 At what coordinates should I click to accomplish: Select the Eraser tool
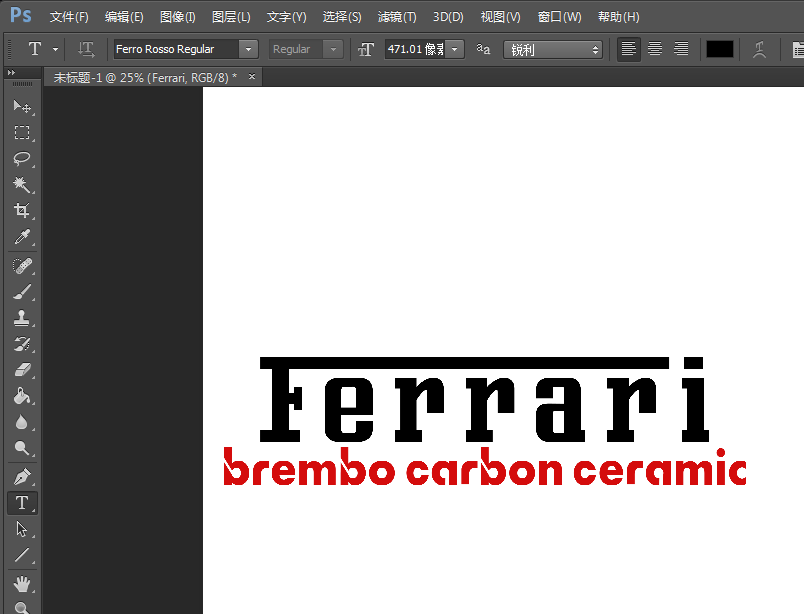coord(22,370)
